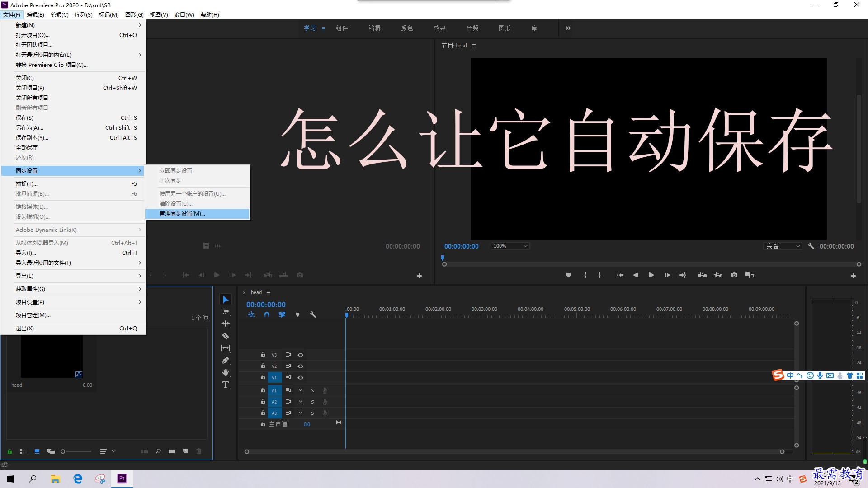Go to In point in program monitor

click(x=620, y=275)
